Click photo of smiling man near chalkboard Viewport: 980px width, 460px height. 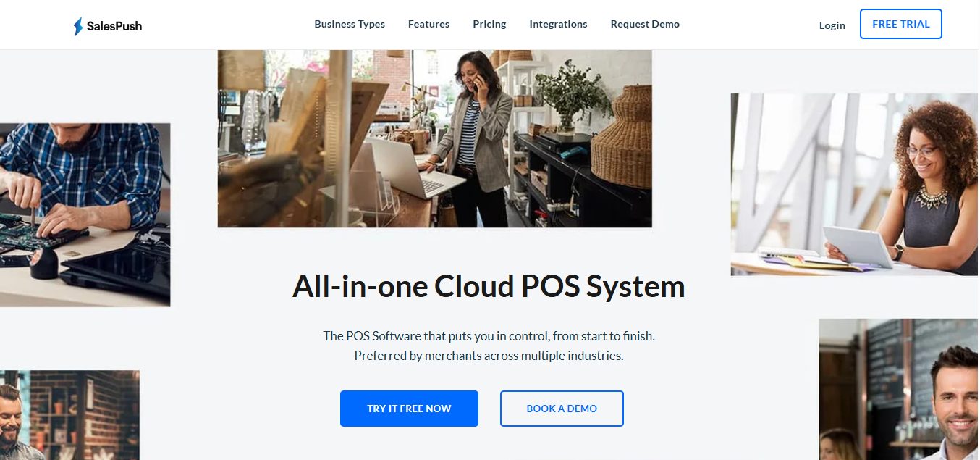pos(899,390)
